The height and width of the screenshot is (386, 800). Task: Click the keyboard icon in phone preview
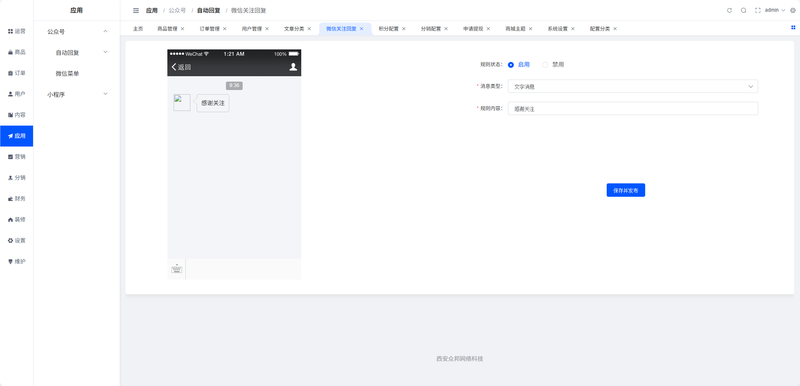point(177,269)
